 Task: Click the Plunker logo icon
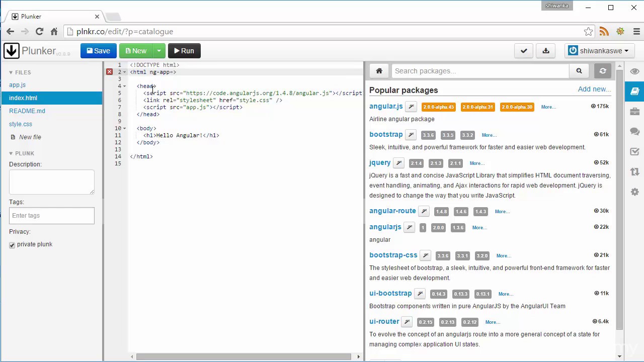tap(11, 51)
